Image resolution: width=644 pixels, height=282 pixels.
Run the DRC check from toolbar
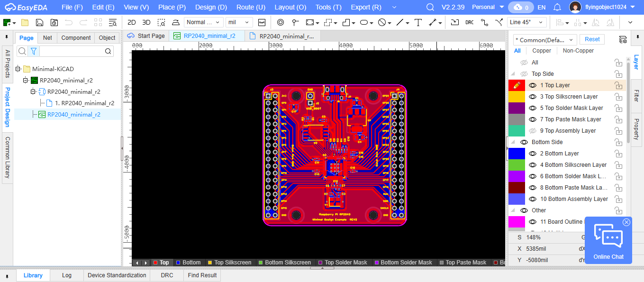click(469, 22)
